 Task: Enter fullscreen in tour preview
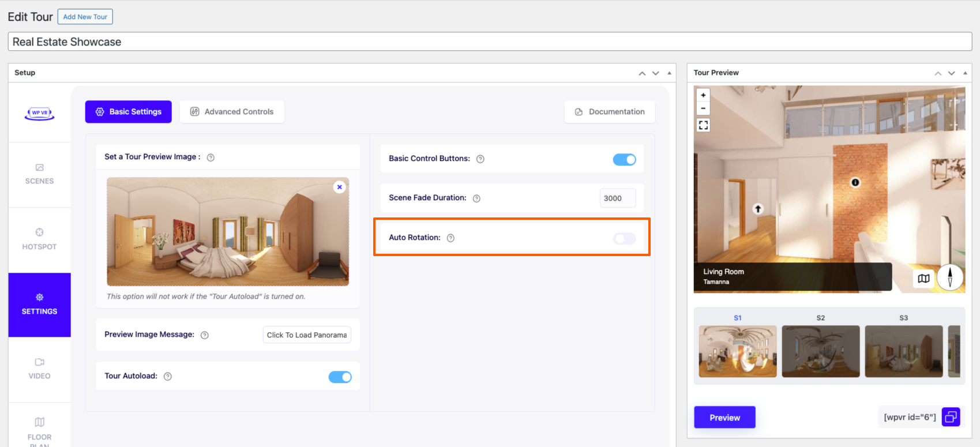point(703,125)
